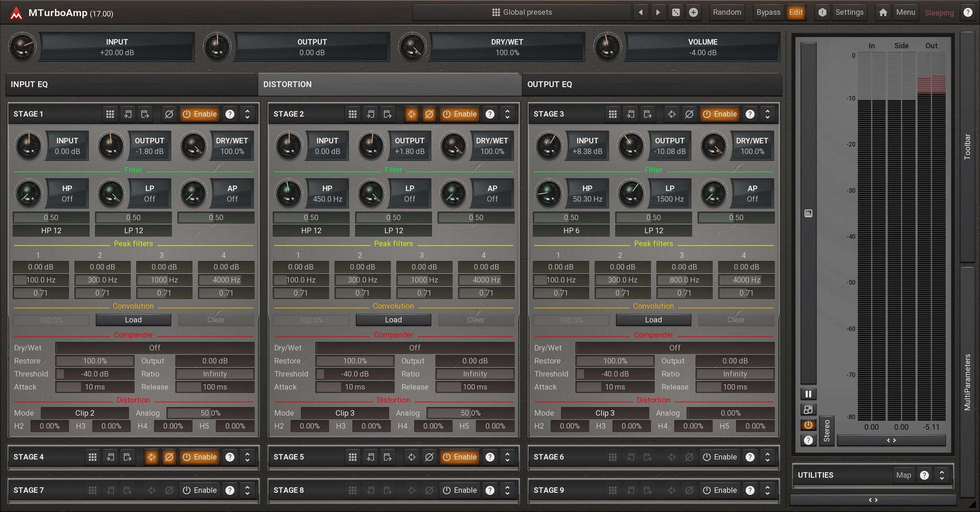Image resolution: width=980 pixels, height=512 pixels.
Task: Toggle Stage 1 Enable button
Action: (x=200, y=114)
